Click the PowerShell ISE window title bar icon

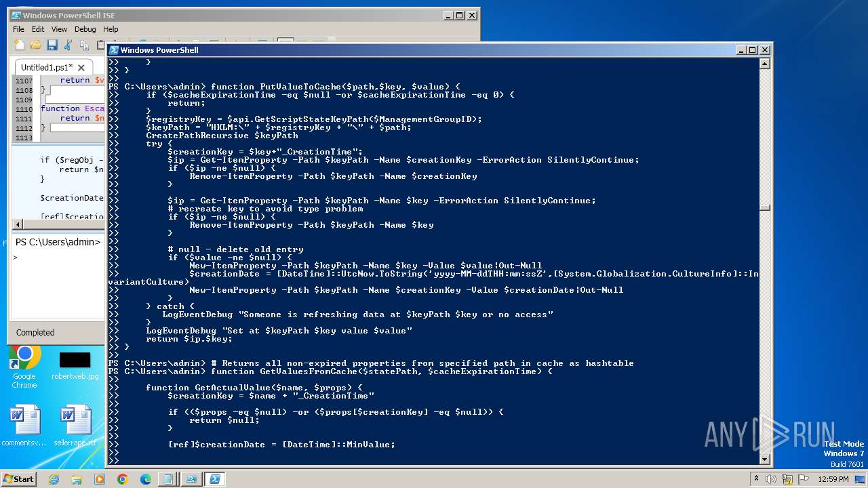[x=16, y=15]
